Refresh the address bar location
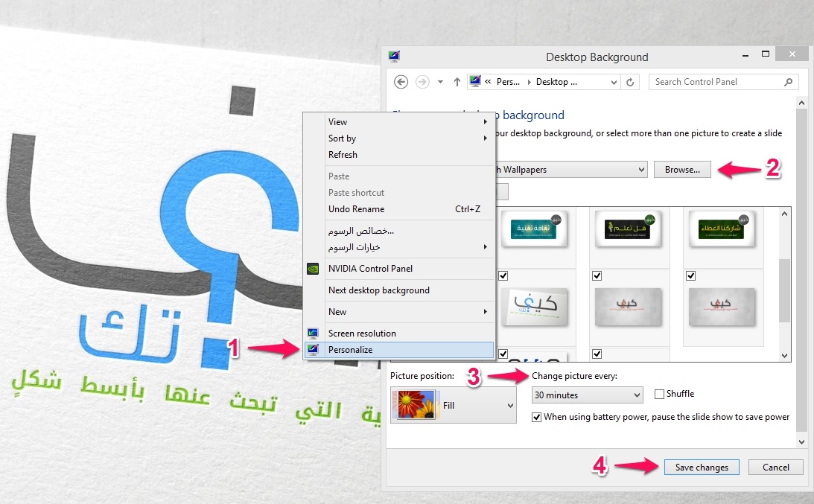 pyautogui.click(x=630, y=82)
